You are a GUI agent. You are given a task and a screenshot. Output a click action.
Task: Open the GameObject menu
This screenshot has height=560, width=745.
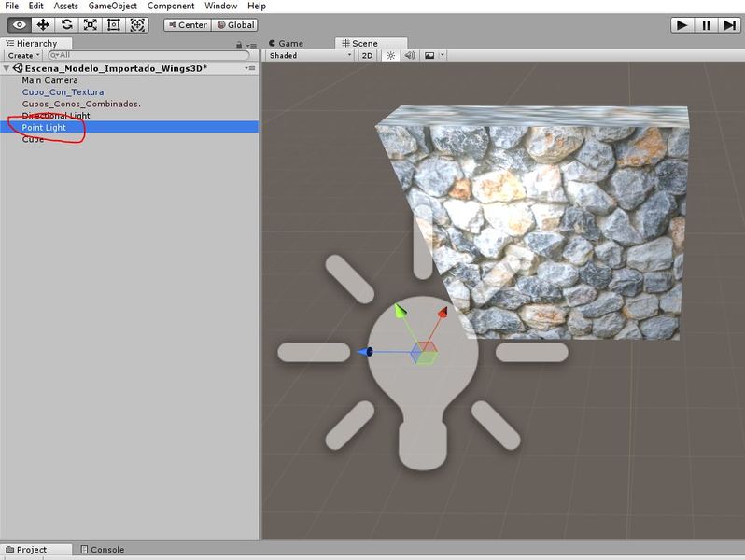tap(113, 6)
